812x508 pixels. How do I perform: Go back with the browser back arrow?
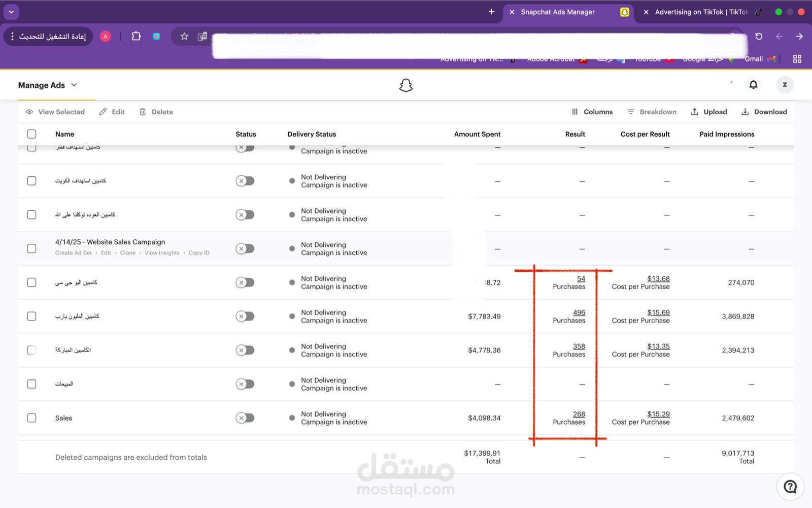[x=779, y=36]
